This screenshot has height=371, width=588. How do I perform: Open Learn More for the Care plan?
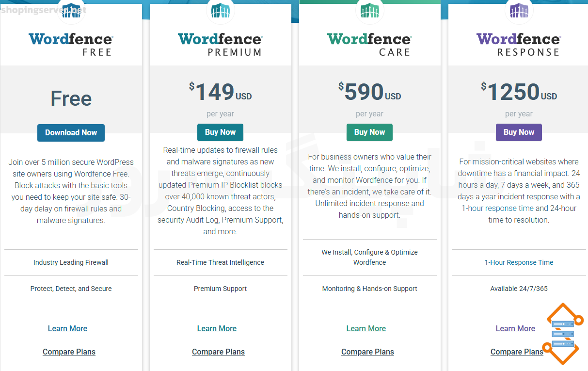[366, 328]
